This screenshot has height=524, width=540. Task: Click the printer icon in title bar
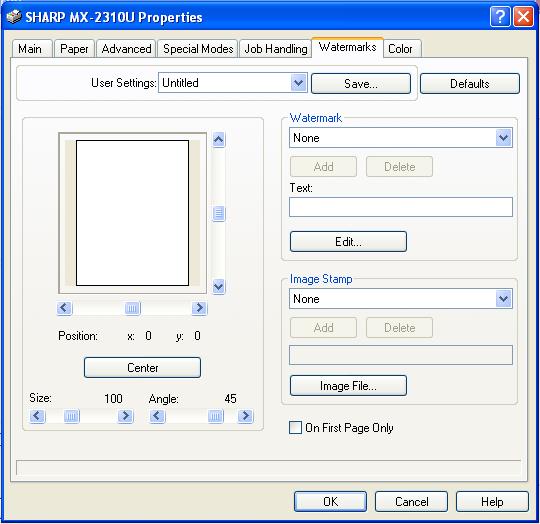click(x=14, y=17)
